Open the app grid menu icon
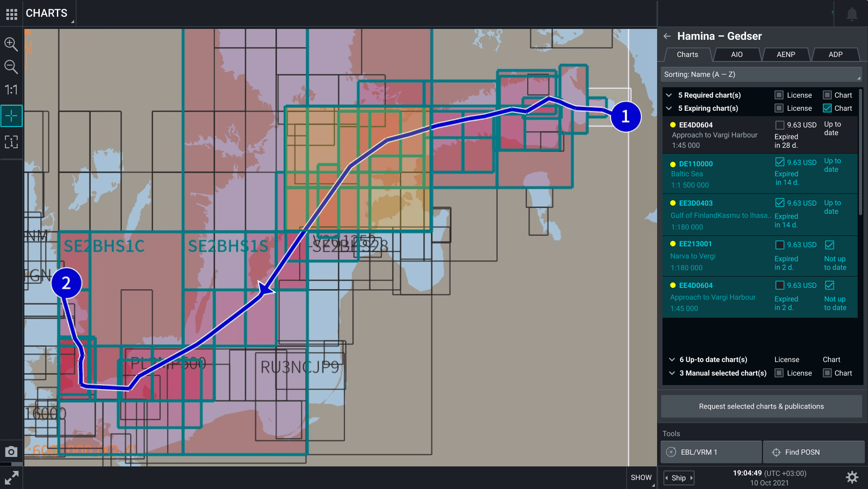 click(x=12, y=14)
